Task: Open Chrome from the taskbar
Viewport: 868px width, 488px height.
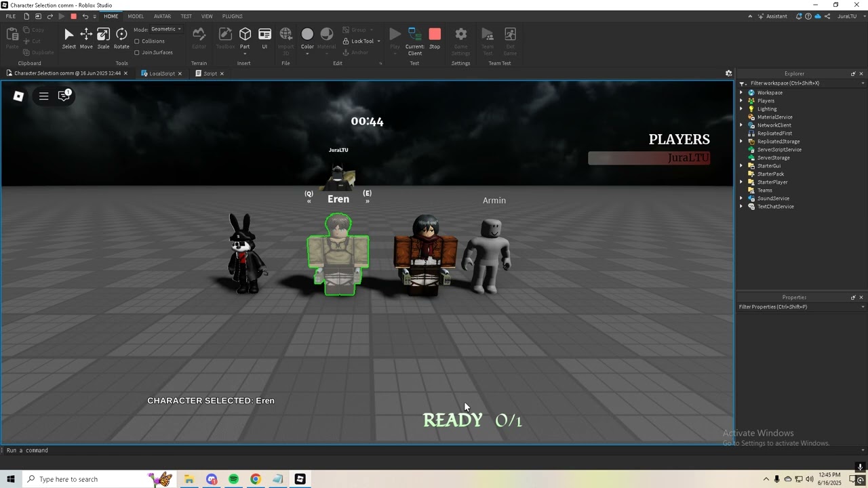Action: (x=255, y=479)
